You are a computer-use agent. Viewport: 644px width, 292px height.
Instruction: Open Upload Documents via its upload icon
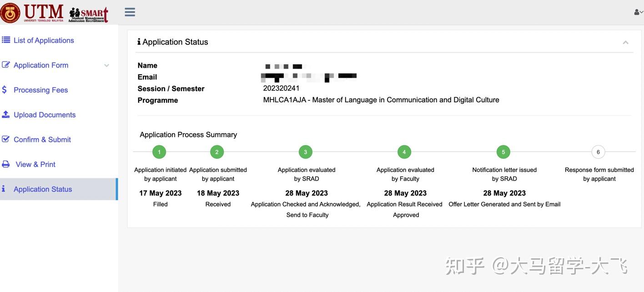(x=6, y=114)
